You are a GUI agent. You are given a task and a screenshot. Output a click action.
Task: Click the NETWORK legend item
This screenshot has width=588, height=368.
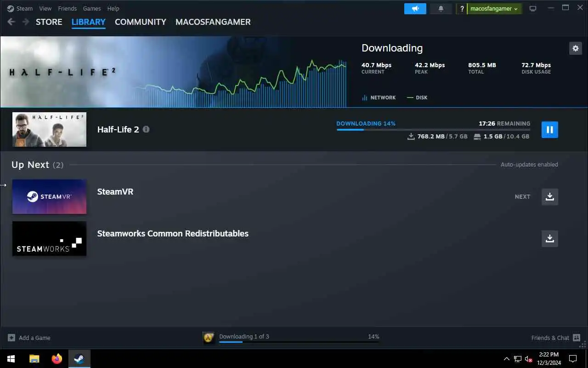pos(379,98)
